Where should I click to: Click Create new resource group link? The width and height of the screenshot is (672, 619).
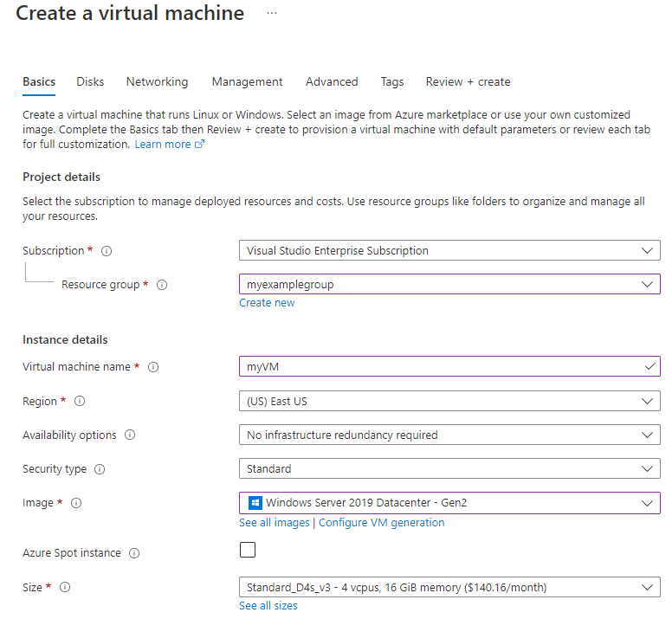(x=267, y=303)
